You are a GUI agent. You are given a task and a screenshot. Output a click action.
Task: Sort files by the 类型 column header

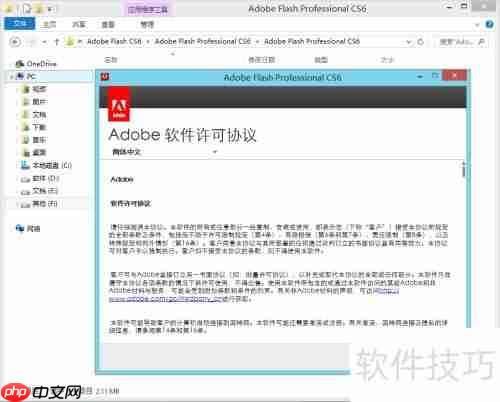(321, 60)
